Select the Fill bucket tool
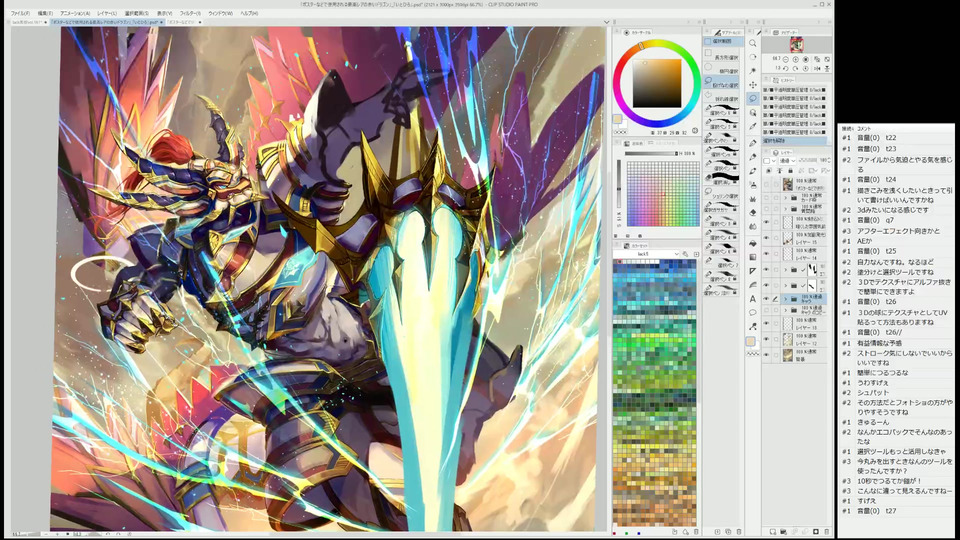This screenshot has width=960, height=540. [752, 244]
